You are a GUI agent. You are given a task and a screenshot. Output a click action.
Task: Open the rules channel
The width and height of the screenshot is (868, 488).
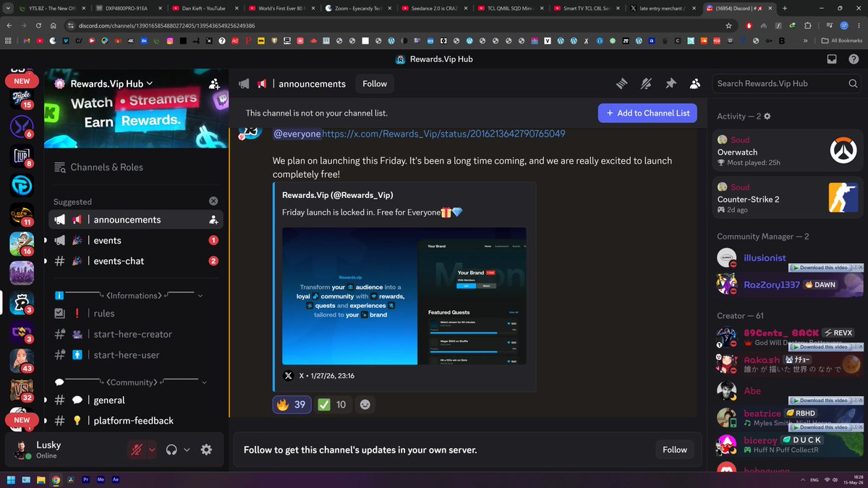(x=135, y=314)
